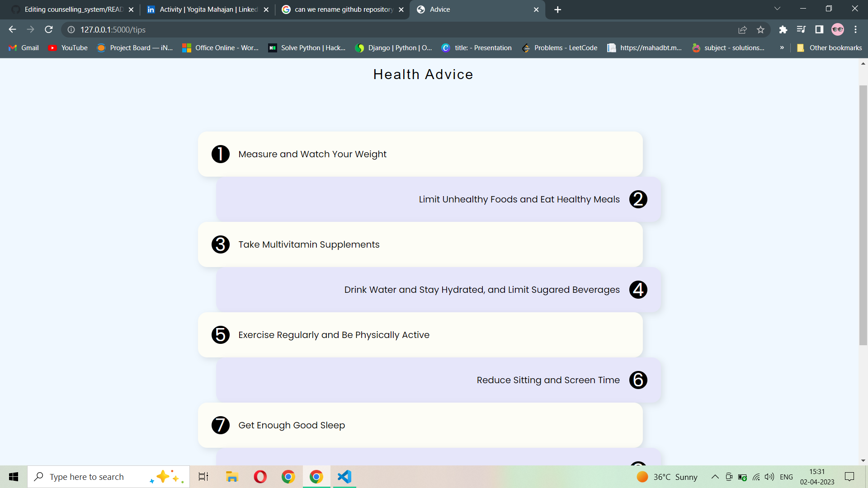Screen dimensions: 868x488
Task: Open the mahadbt bookmark
Action: point(645,48)
